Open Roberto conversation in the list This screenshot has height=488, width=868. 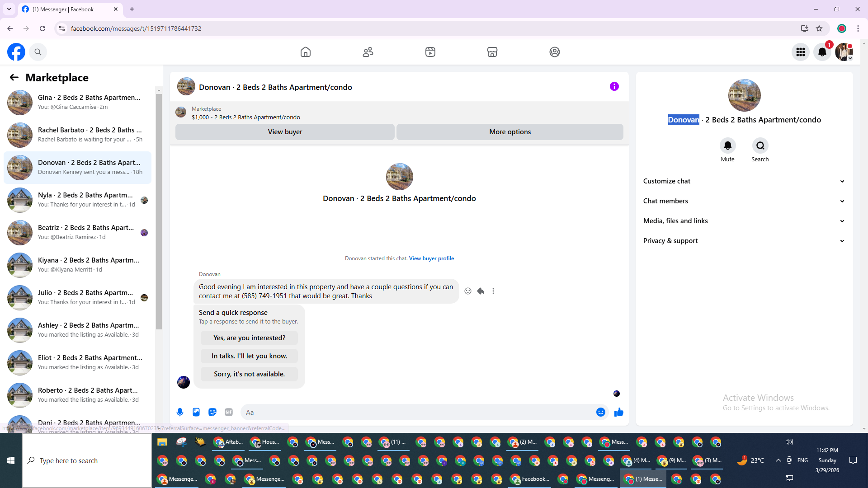(x=77, y=395)
